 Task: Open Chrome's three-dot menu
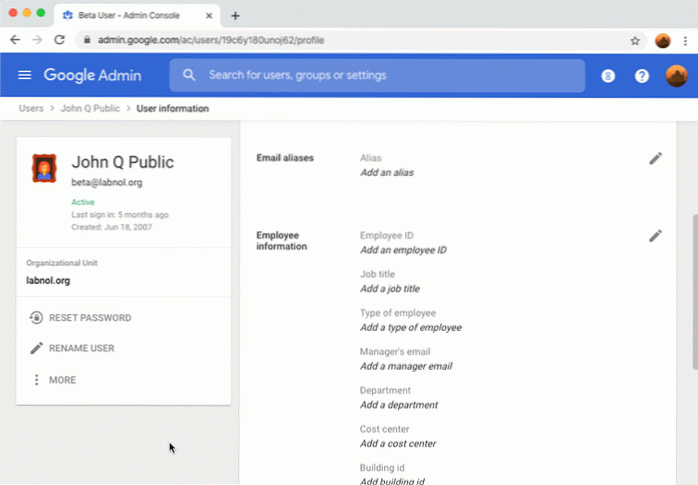pyautogui.click(x=686, y=40)
